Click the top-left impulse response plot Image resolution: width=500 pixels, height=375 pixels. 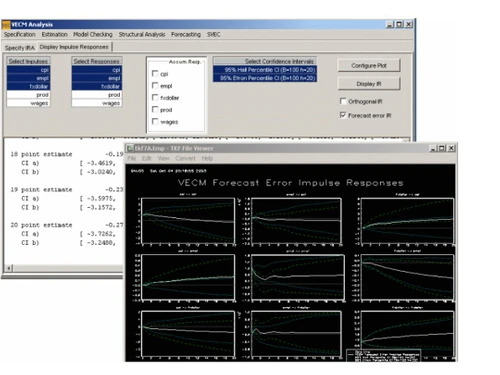pos(188,221)
